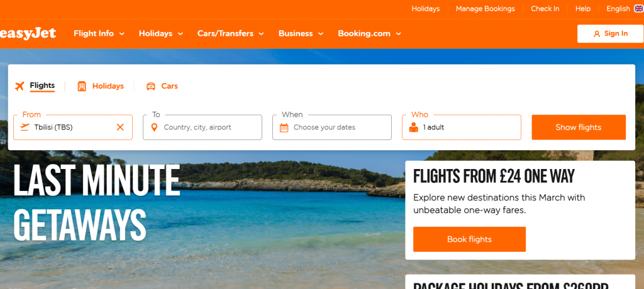Expand the Booking.com dropdown menu
Image resolution: width=644 pixels, height=289 pixels.
click(369, 34)
